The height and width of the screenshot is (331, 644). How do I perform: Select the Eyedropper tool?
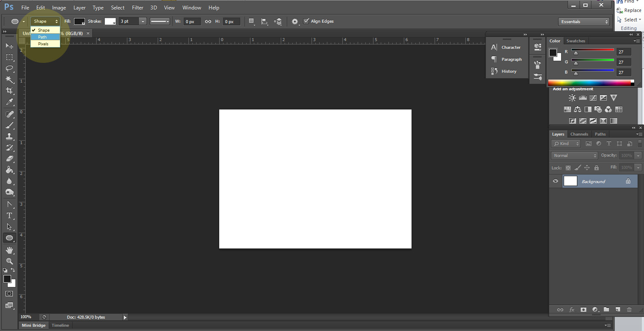click(x=9, y=102)
